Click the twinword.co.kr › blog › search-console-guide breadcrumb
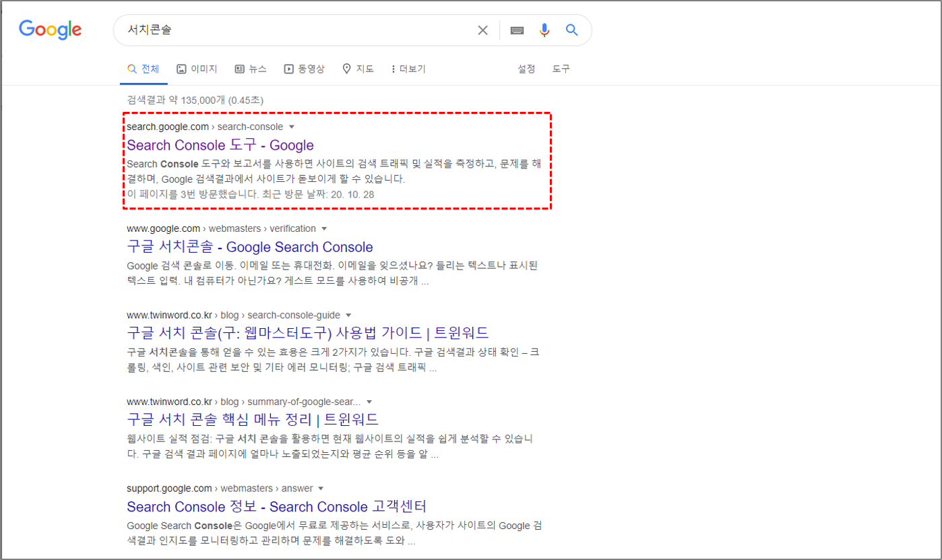The image size is (942, 560). tap(233, 315)
